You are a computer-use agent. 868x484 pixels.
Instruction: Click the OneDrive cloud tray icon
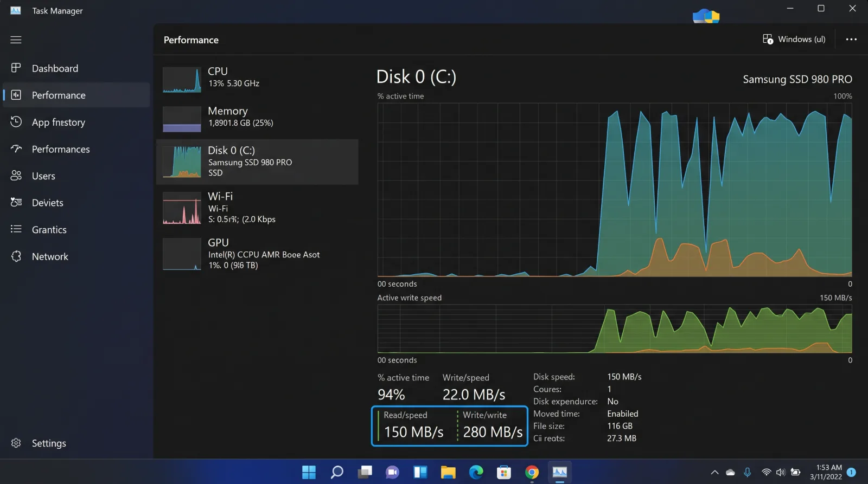[730, 473]
